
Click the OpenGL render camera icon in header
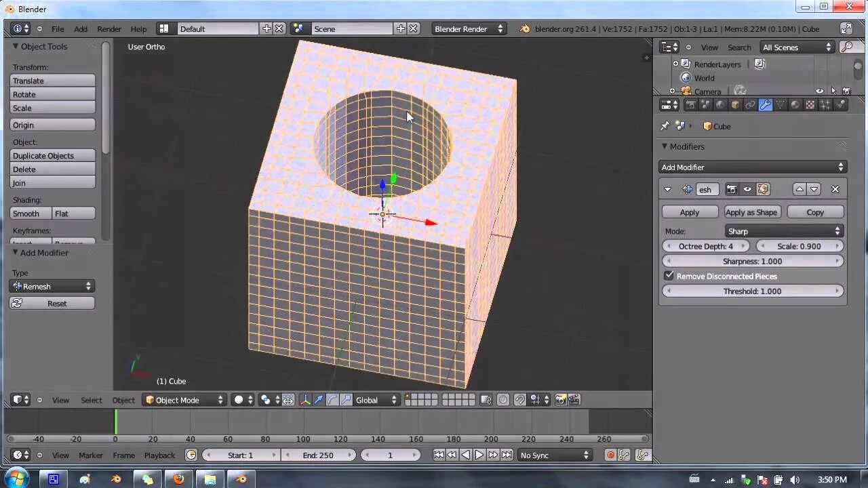coord(560,399)
